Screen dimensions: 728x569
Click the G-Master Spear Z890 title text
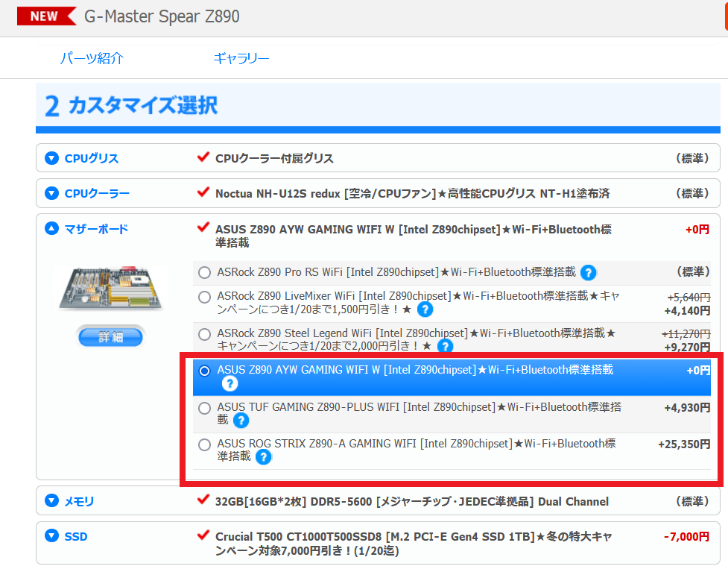tap(162, 16)
